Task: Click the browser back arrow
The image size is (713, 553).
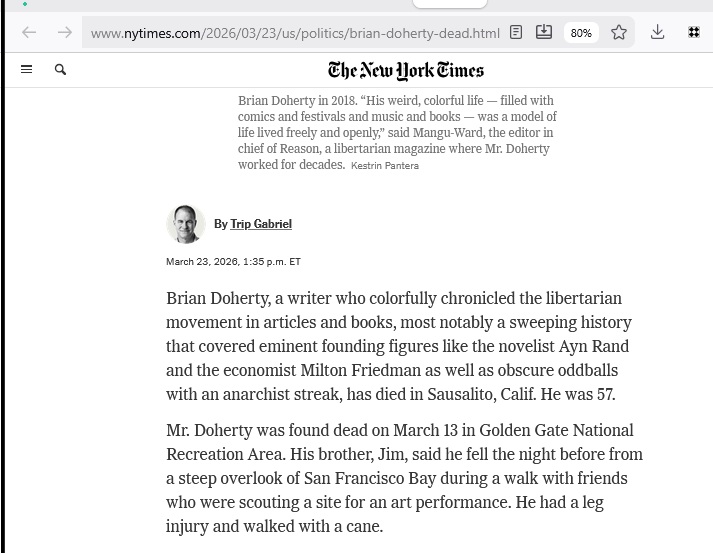Action: (x=29, y=33)
